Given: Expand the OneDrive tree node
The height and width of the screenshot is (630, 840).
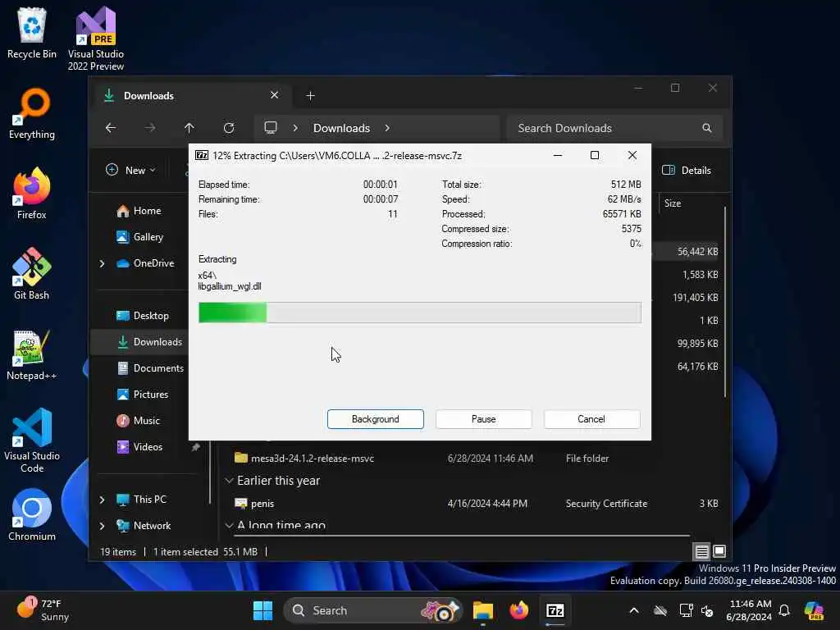Looking at the screenshot, I should [x=102, y=263].
